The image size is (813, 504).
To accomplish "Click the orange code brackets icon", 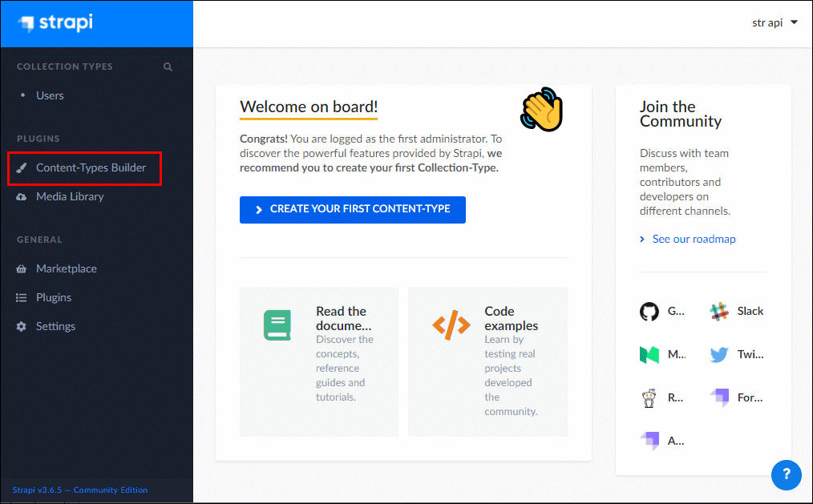I will coord(451,325).
